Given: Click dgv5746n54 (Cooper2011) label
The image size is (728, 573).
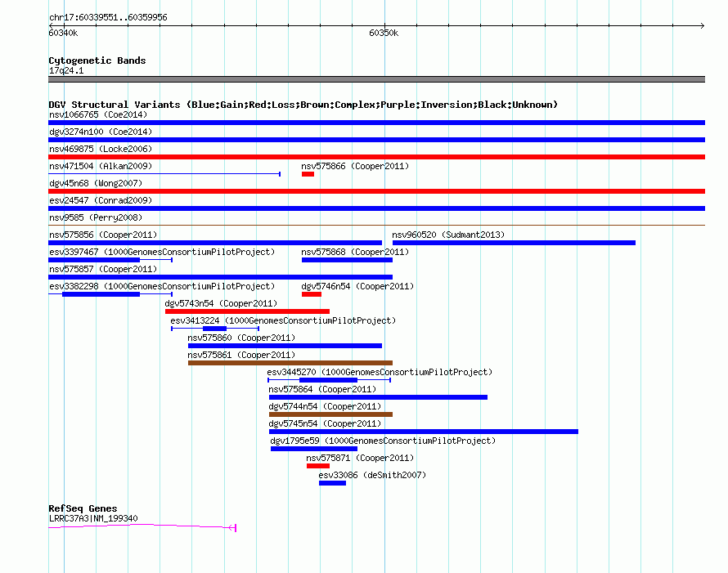Looking at the screenshot, I should pos(357,286).
